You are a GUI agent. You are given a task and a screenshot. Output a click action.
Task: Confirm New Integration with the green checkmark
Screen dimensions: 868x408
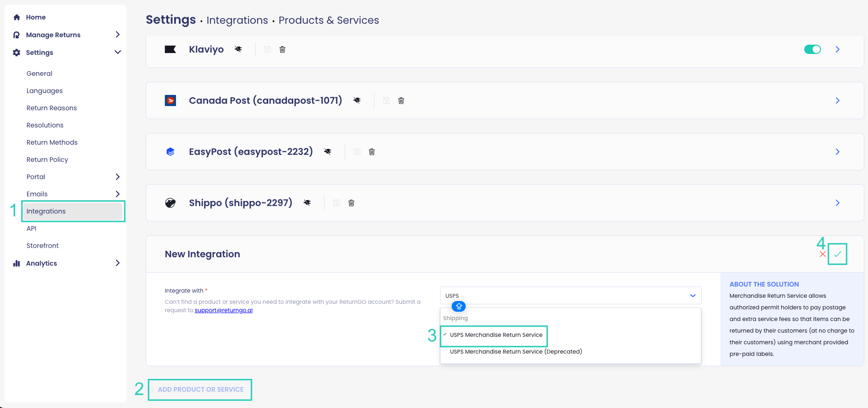838,254
